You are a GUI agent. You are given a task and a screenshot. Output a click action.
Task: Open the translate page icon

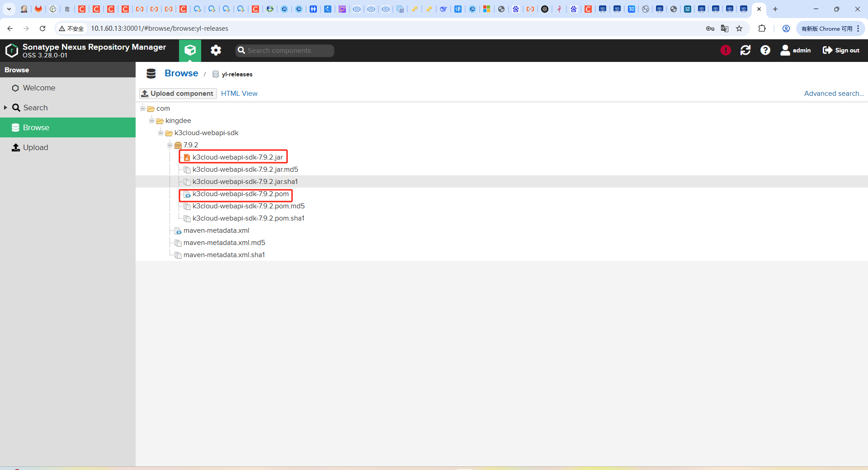(725, 28)
